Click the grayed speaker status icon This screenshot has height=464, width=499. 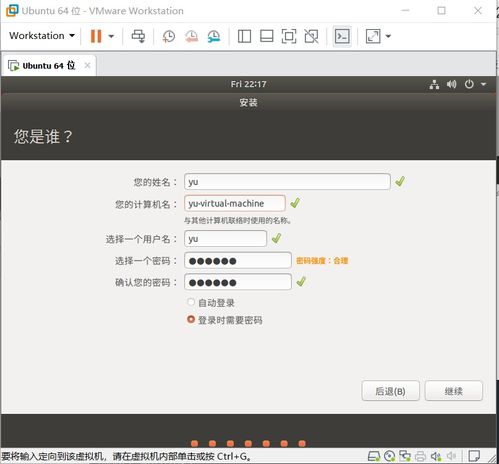[x=451, y=456]
